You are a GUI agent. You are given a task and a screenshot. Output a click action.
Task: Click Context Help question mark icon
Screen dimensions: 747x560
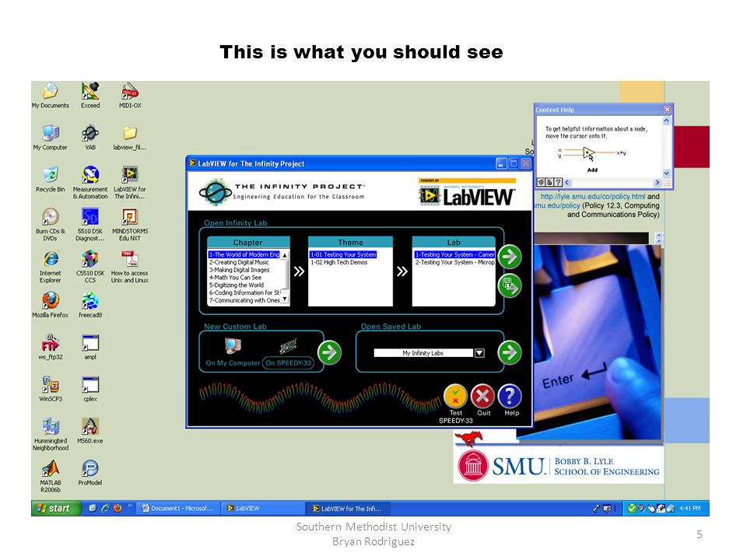[558, 182]
